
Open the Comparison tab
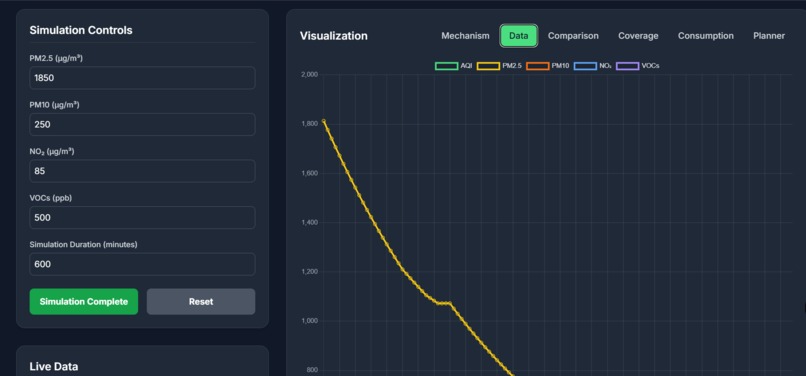click(x=573, y=36)
